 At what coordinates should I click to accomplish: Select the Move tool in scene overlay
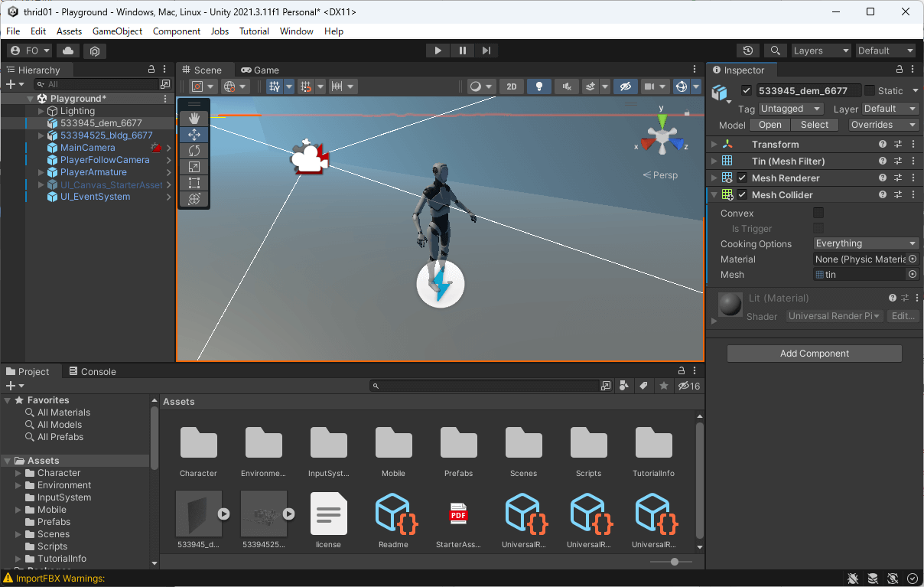(x=194, y=134)
